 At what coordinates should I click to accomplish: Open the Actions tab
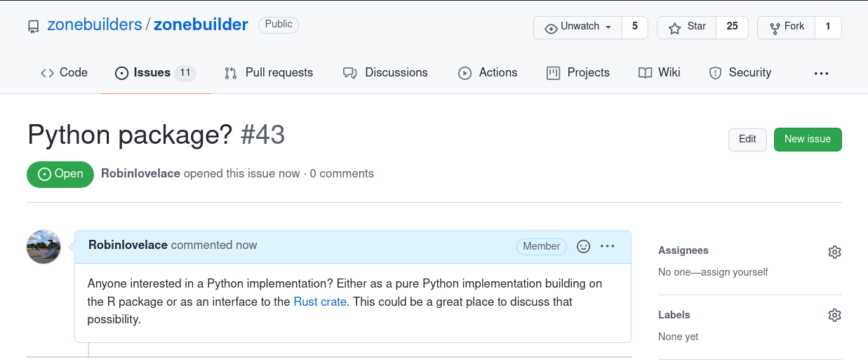coord(488,73)
